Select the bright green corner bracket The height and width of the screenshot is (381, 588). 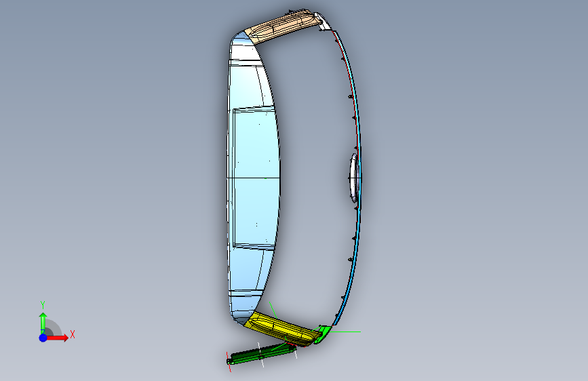[x=323, y=334]
